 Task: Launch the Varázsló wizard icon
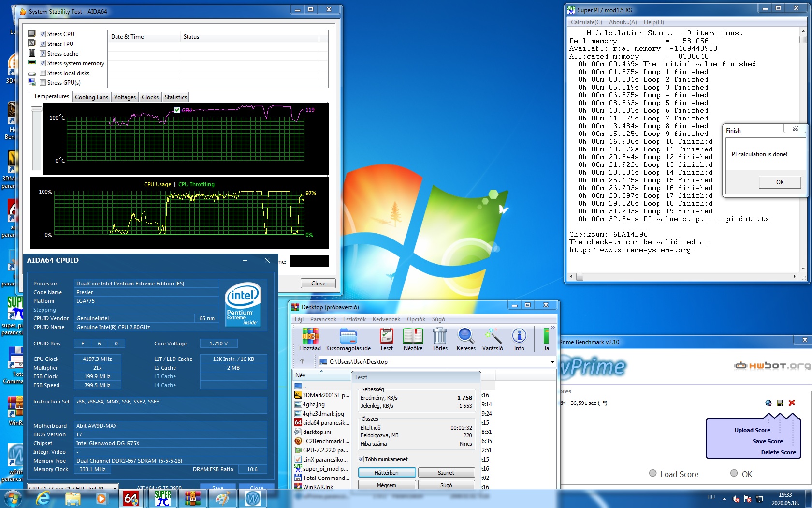(x=493, y=339)
